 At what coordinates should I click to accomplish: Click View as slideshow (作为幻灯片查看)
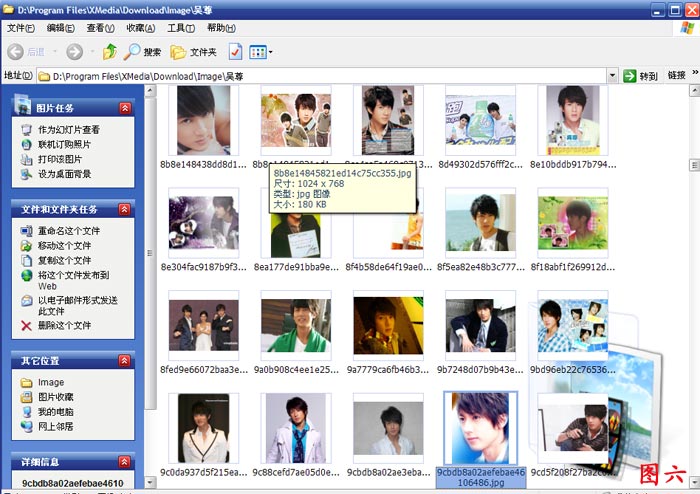(x=69, y=130)
